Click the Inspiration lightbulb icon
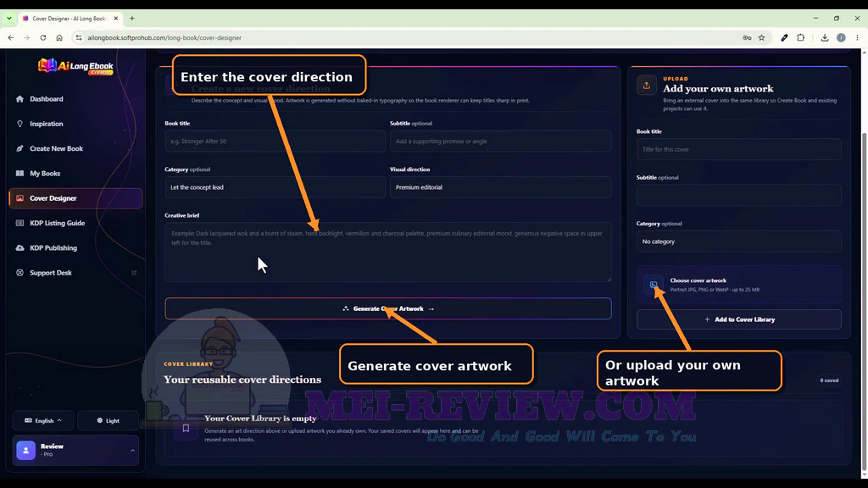The image size is (868, 488). click(x=20, y=124)
